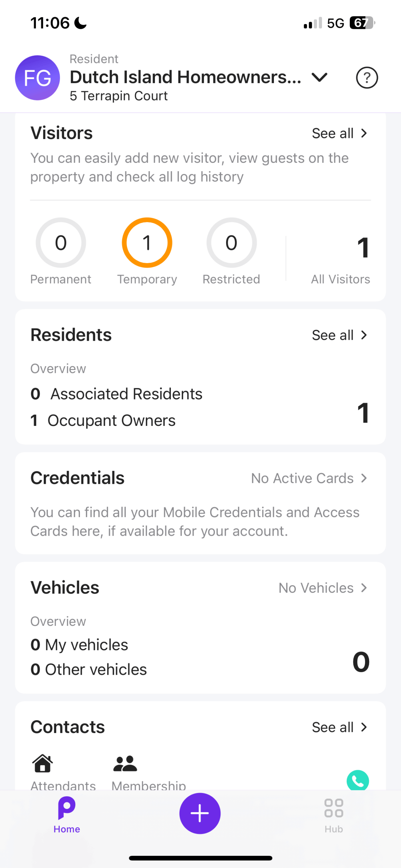The width and height of the screenshot is (401, 868).
Task: Tap the Hub grid icon
Action: tap(334, 808)
